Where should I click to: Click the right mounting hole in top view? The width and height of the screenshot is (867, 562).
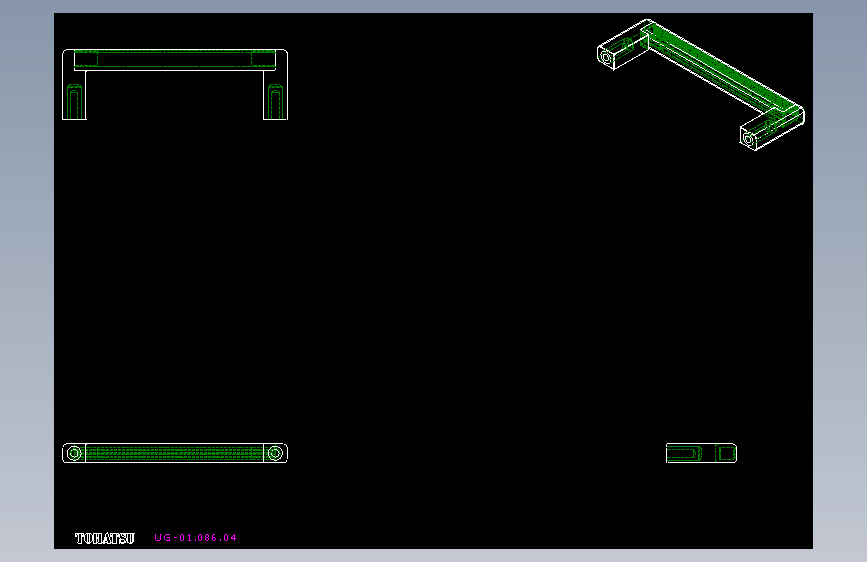click(275, 454)
